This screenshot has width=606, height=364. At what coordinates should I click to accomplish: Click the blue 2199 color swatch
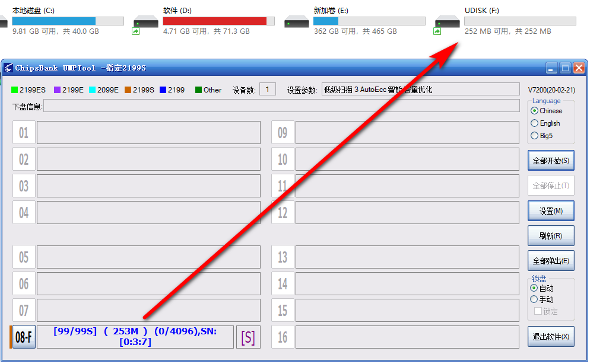tap(163, 90)
